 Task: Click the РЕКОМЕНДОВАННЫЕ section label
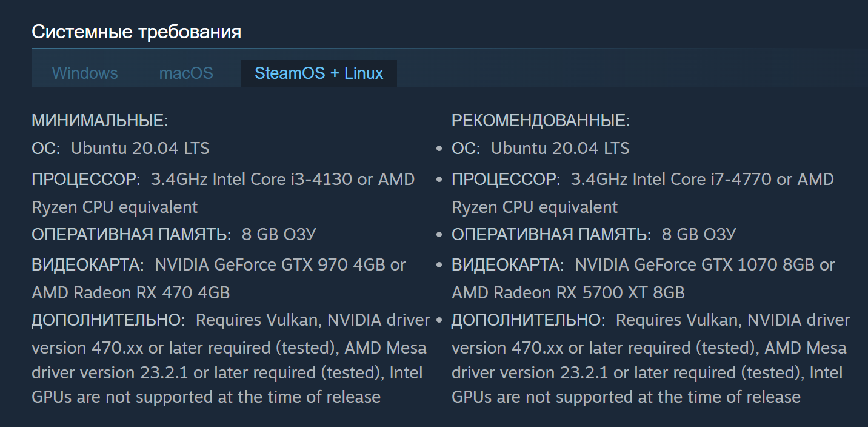pyautogui.click(x=541, y=120)
